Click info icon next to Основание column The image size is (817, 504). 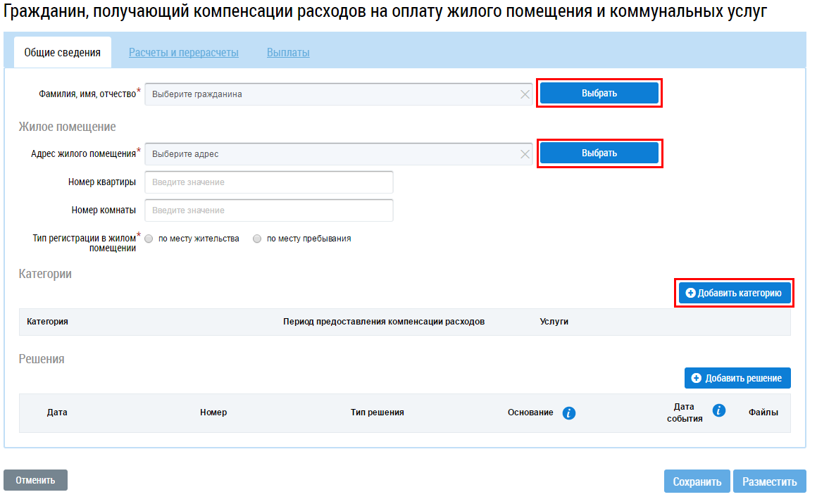tap(569, 413)
